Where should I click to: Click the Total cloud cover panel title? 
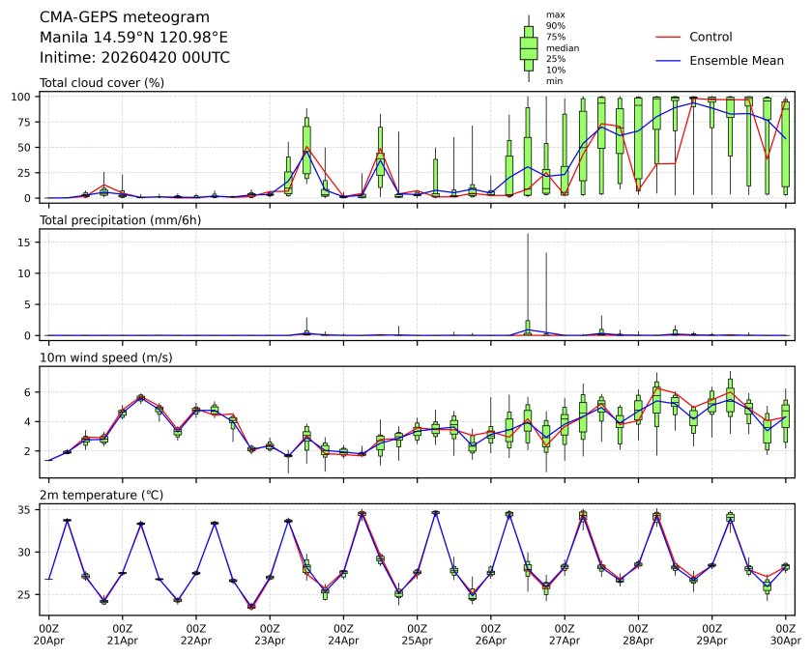tap(101, 83)
